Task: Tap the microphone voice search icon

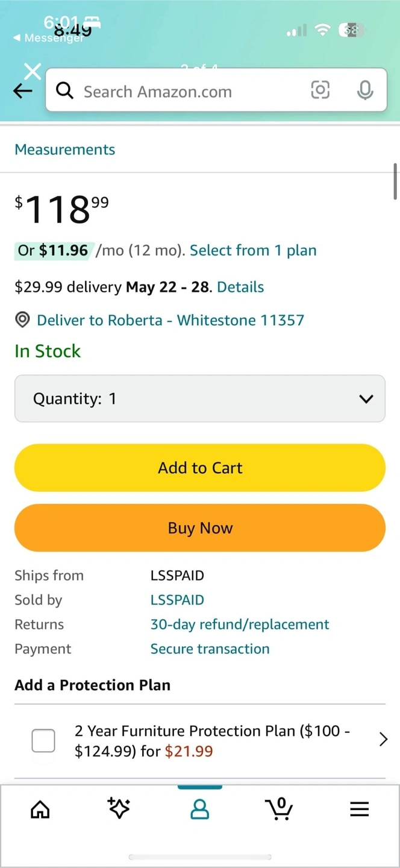Action: point(364,90)
